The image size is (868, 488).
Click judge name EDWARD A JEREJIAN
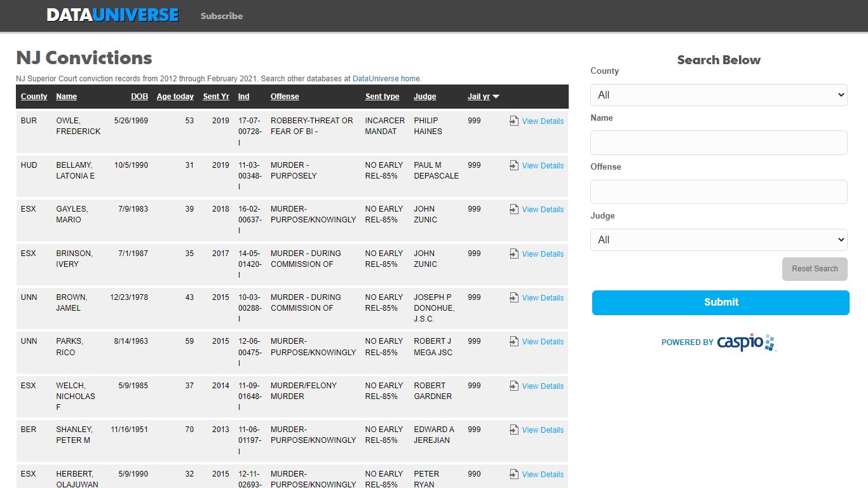coord(434,435)
